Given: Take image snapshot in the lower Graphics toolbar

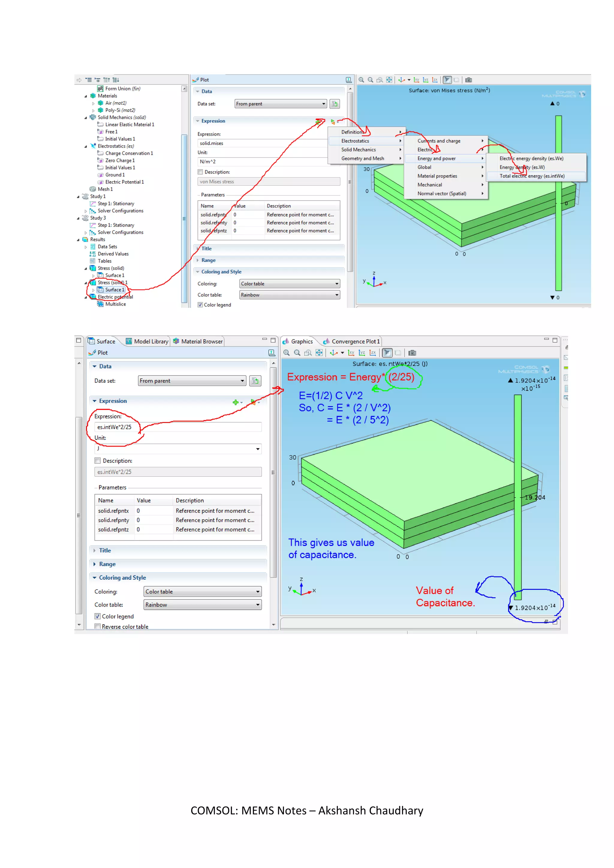Looking at the screenshot, I should tap(413, 353).
